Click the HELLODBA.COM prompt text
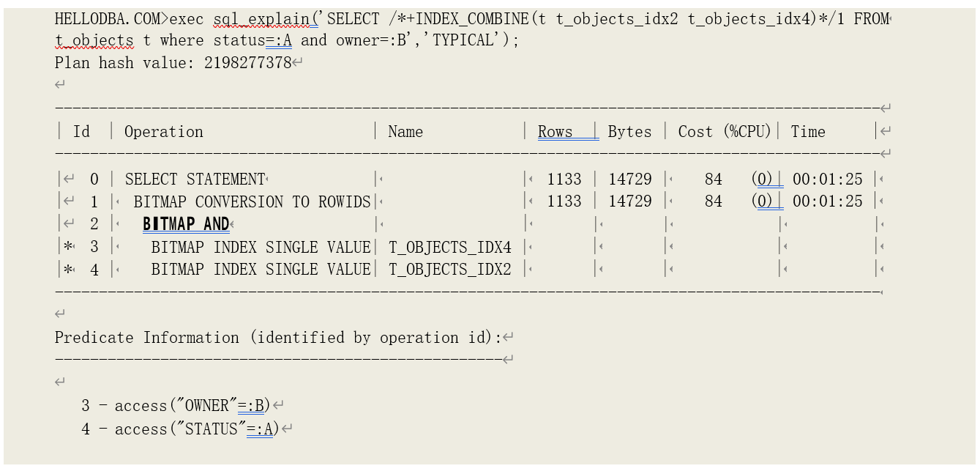The height and width of the screenshot is (474, 980). tap(108, 19)
